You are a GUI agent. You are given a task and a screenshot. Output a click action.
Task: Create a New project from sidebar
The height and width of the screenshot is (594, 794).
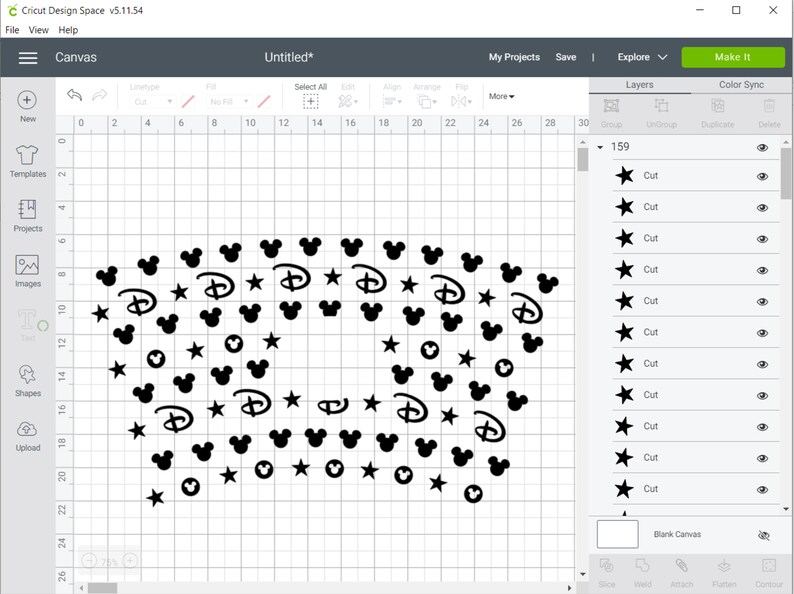[x=27, y=106]
